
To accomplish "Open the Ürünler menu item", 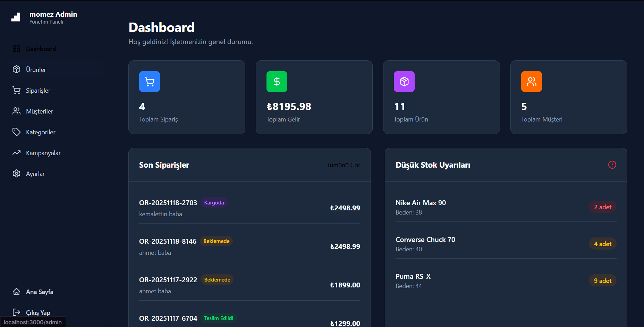I will point(36,70).
